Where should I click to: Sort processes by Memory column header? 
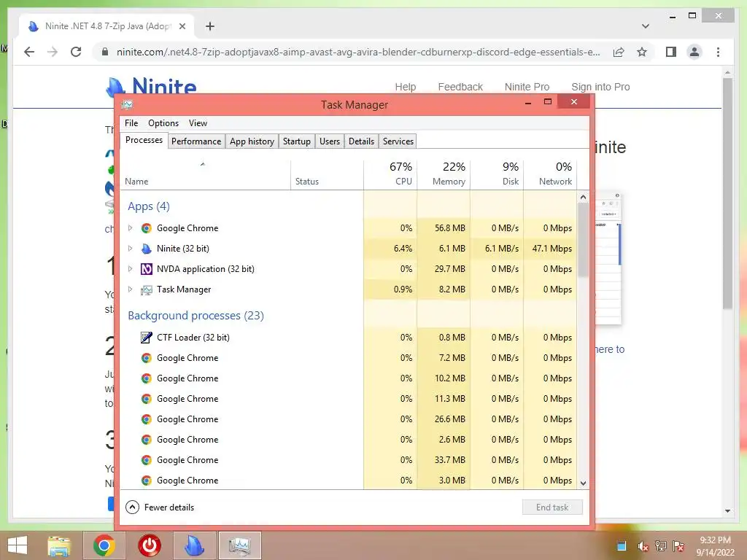444,174
